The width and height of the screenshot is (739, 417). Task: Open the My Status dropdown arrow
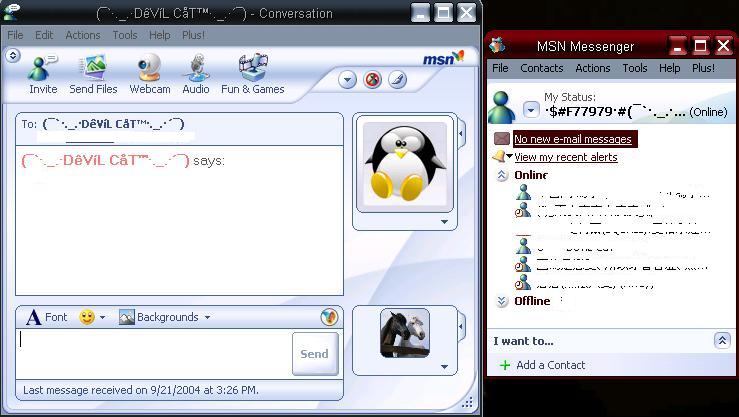(x=531, y=111)
